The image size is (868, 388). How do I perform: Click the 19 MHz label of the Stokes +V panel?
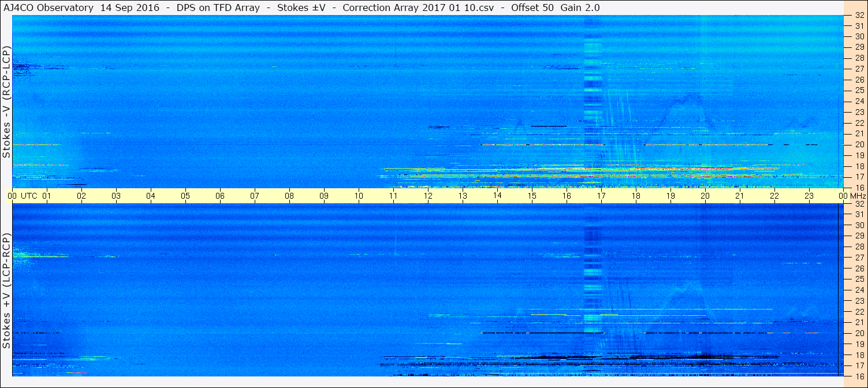coord(859,344)
